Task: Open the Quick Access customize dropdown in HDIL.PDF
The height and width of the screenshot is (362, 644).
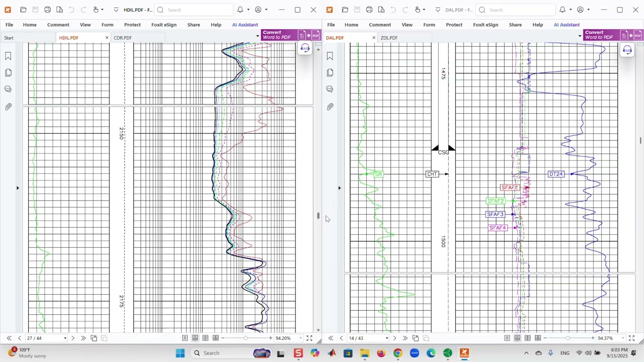Action: (116, 10)
